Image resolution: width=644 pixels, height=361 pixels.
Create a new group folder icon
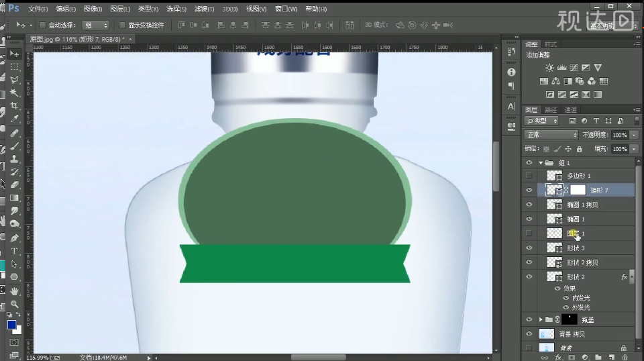pos(598,357)
